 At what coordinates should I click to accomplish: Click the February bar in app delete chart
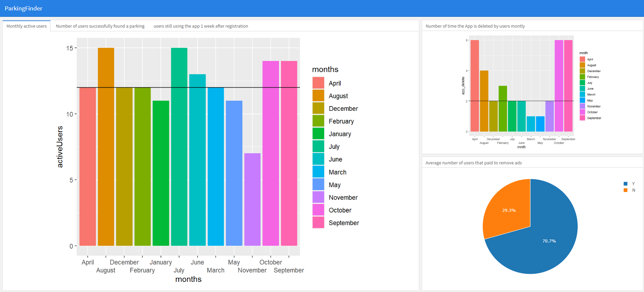click(x=503, y=108)
